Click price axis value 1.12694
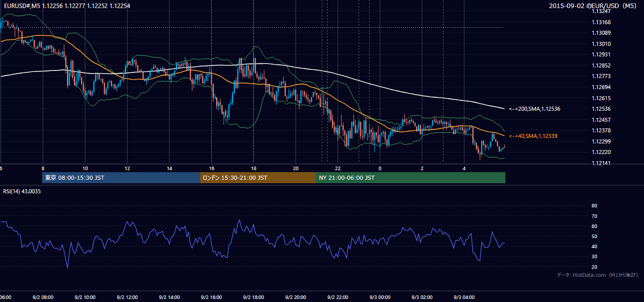644x302 pixels. click(601, 87)
